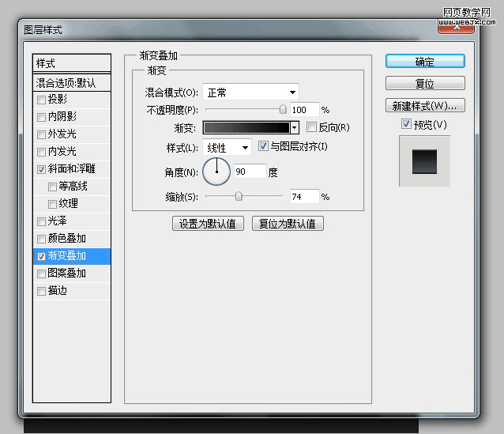Click the 不透明度 value field
The image size is (504, 434).
(x=304, y=110)
